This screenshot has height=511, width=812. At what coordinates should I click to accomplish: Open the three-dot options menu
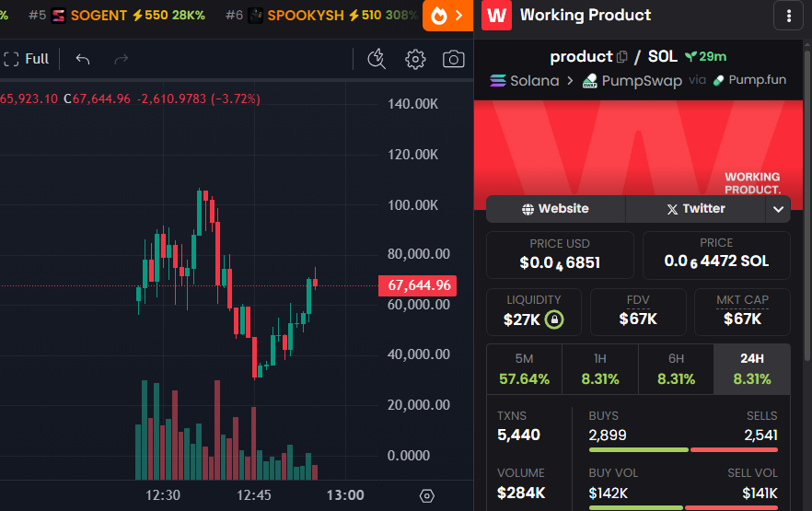[x=789, y=16]
